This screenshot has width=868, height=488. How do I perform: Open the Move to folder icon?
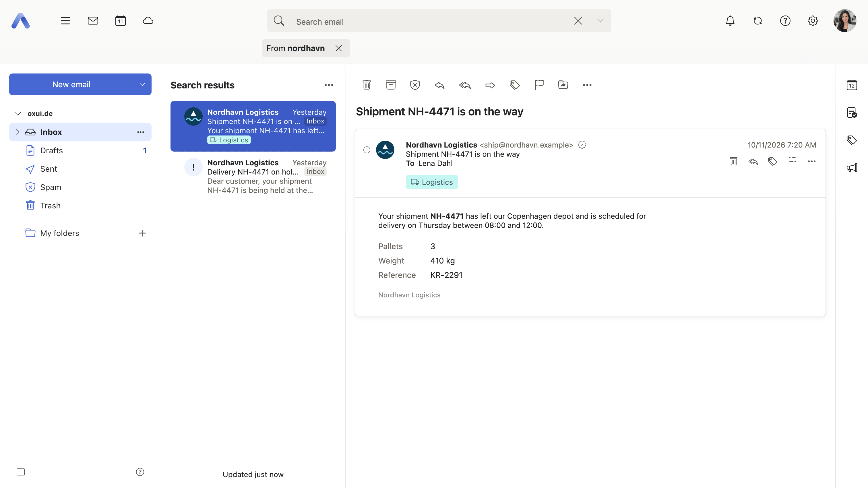pyautogui.click(x=563, y=85)
